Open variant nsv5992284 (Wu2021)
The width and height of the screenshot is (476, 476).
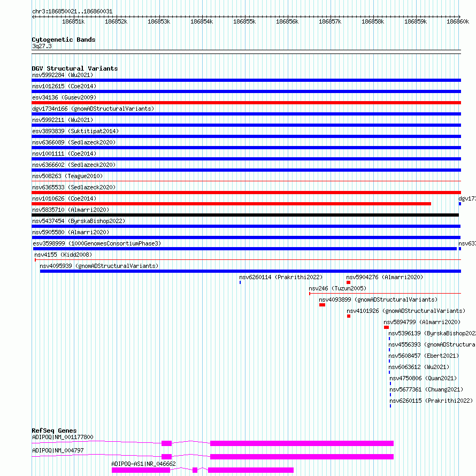(63, 75)
